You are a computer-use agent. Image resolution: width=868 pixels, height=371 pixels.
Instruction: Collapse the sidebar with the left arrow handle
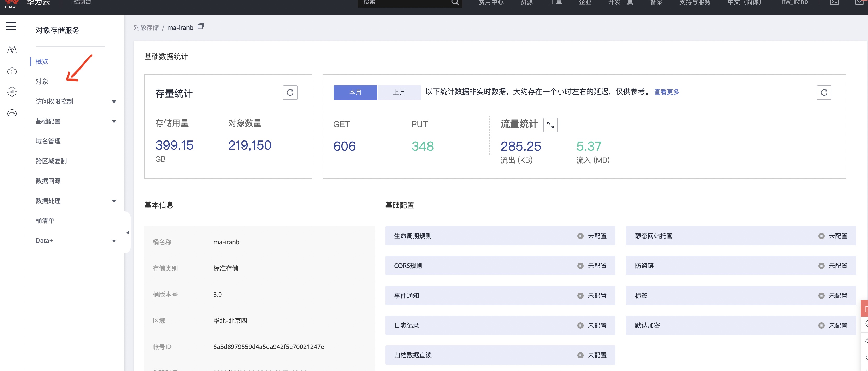coord(127,232)
